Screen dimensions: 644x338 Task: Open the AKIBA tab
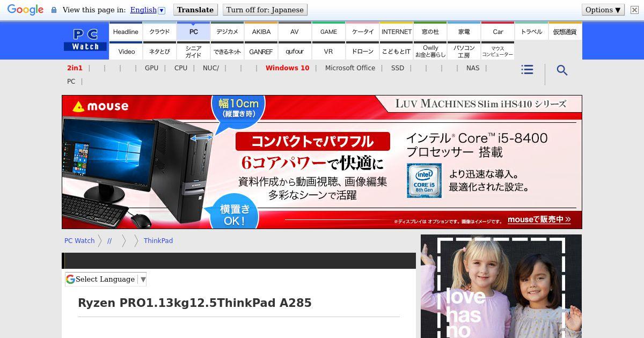click(x=261, y=31)
